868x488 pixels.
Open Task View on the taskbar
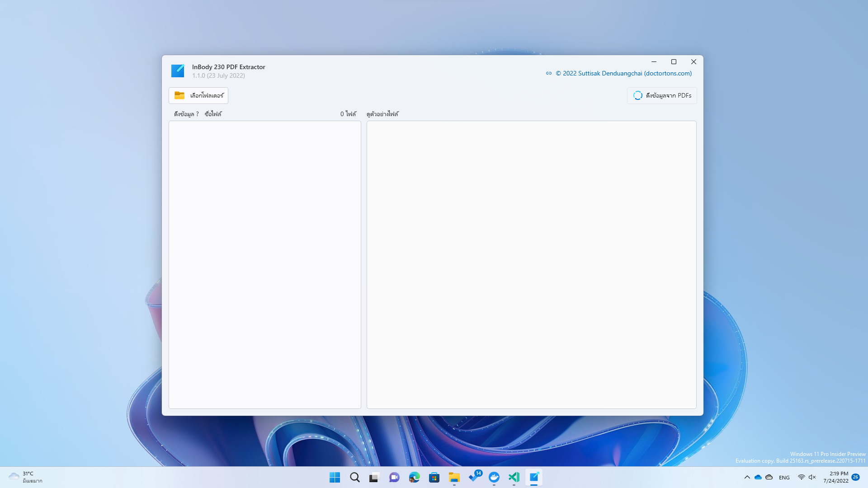[x=375, y=477]
